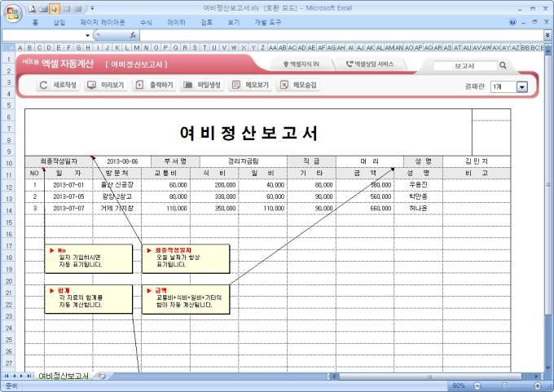Select the 2013-07-05 date cell
Viewport: 554px width, 392px height.
(x=68, y=196)
